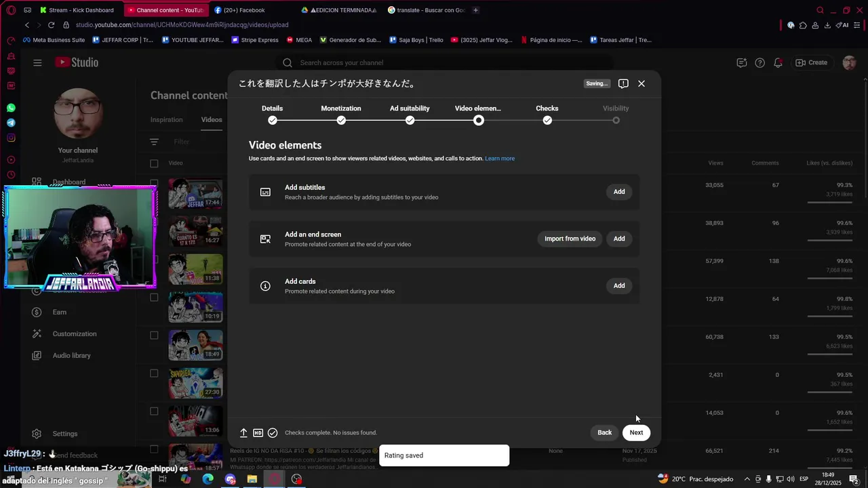Add subtitles to the video
The height and width of the screenshot is (488, 868).
619,192
